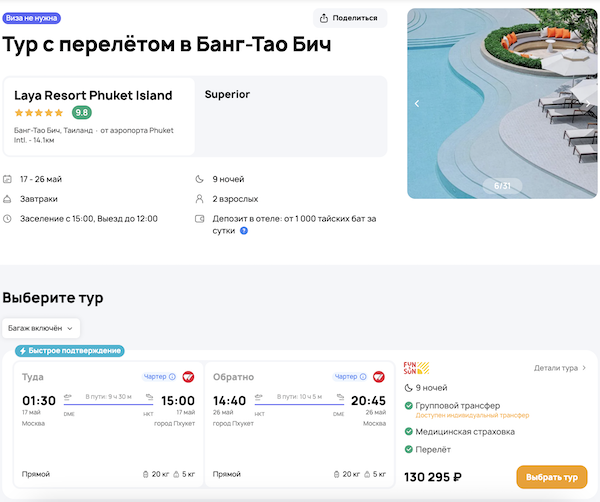Click the deposit info question mark icon
This screenshot has width=600, height=502.
(x=243, y=231)
